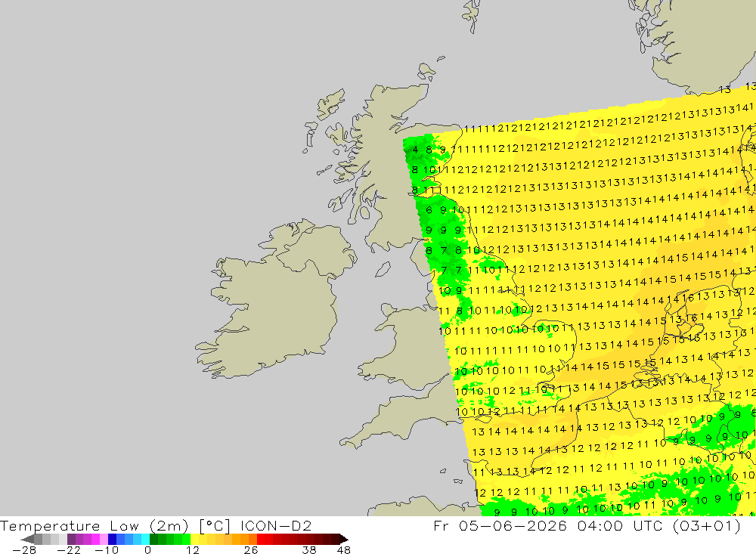Click the "48" legend value

click(x=344, y=550)
